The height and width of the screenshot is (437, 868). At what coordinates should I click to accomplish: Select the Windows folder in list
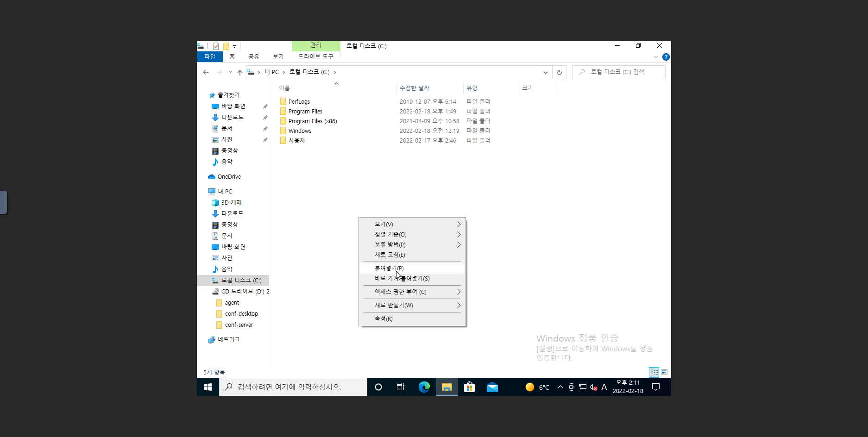point(300,131)
